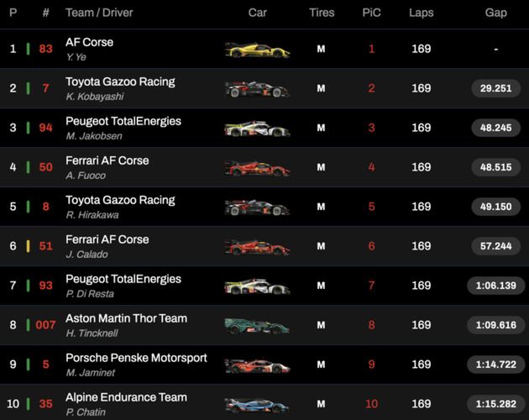Screen dimensions: 529x420
Task: Click the 1:15.282 gap badge
Action: [x=495, y=405]
